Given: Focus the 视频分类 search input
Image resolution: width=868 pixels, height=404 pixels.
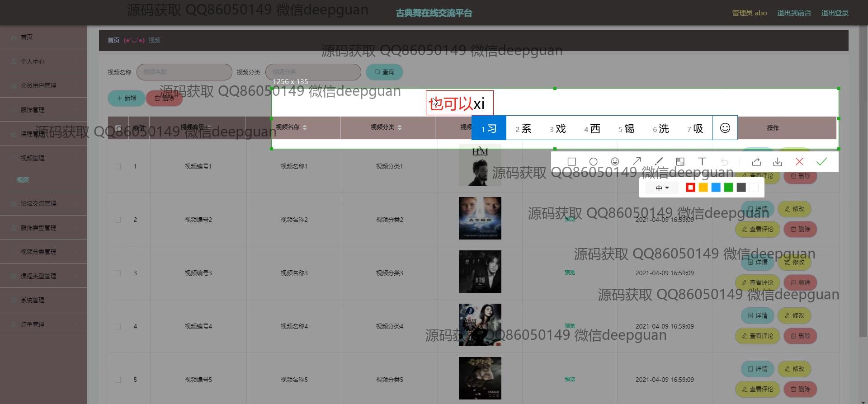Looking at the screenshot, I should pos(313,72).
